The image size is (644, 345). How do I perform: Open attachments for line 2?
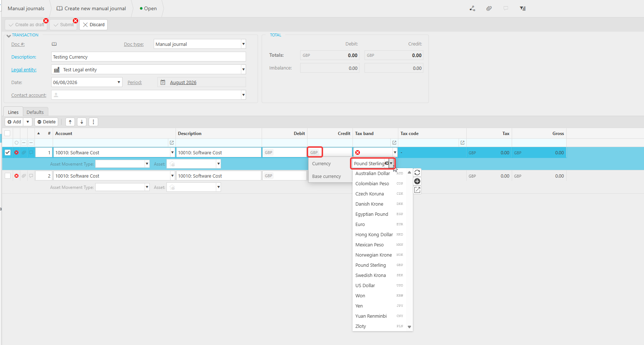coord(24,176)
